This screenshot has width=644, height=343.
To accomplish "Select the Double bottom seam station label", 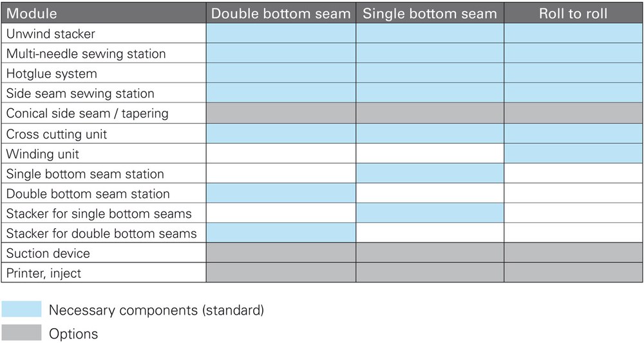I will point(88,194).
